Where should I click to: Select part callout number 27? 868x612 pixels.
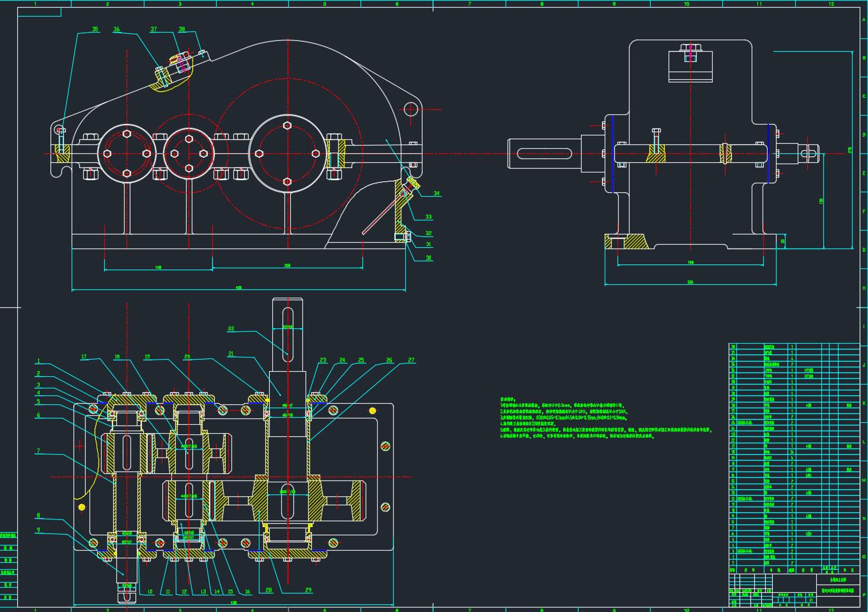click(x=411, y=360)
